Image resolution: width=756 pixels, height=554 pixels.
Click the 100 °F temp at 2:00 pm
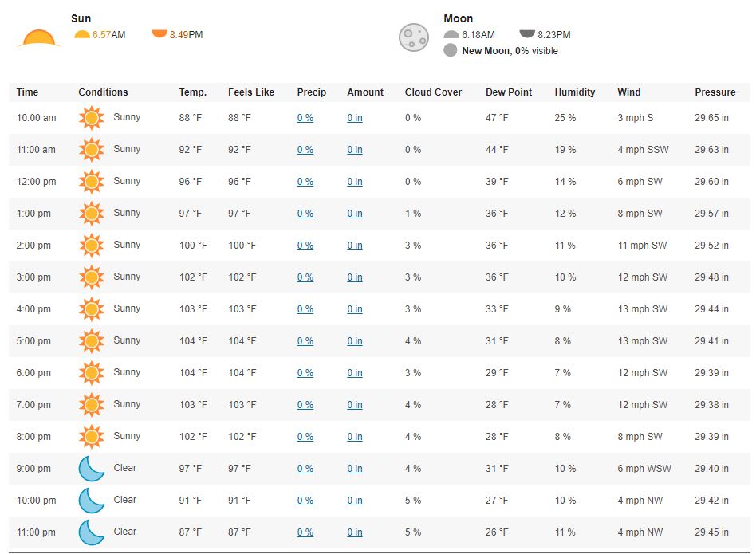click(x=193, y=246)
